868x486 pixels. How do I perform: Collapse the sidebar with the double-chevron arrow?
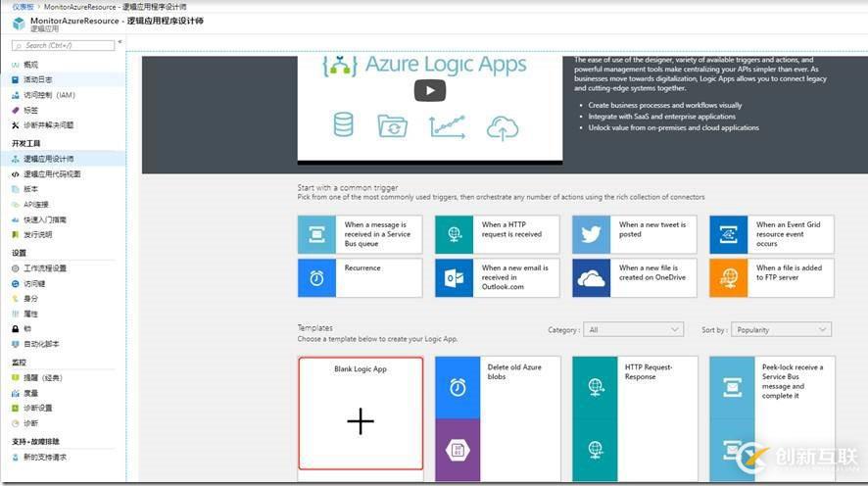coord(120,42)
